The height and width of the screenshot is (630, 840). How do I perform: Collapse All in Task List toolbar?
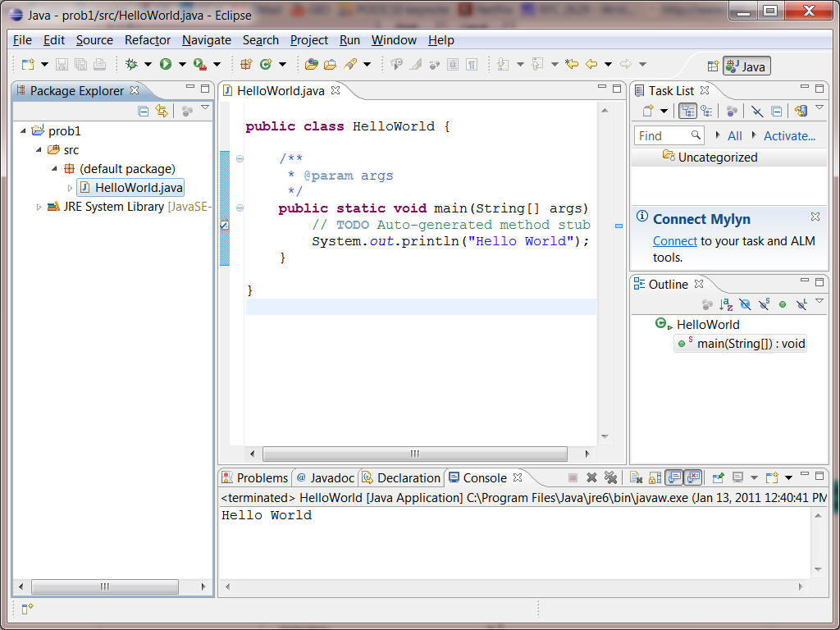(x=776, y=111)
